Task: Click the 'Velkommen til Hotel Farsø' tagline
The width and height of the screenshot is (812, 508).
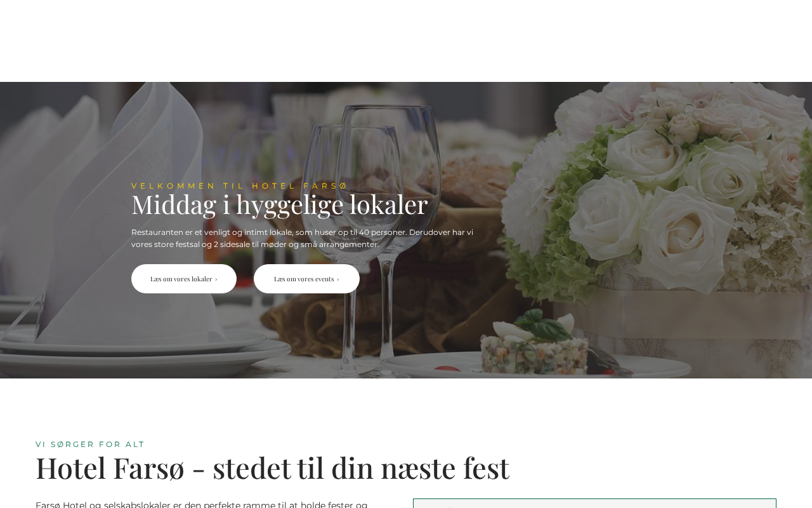Action: coord(240,186)
